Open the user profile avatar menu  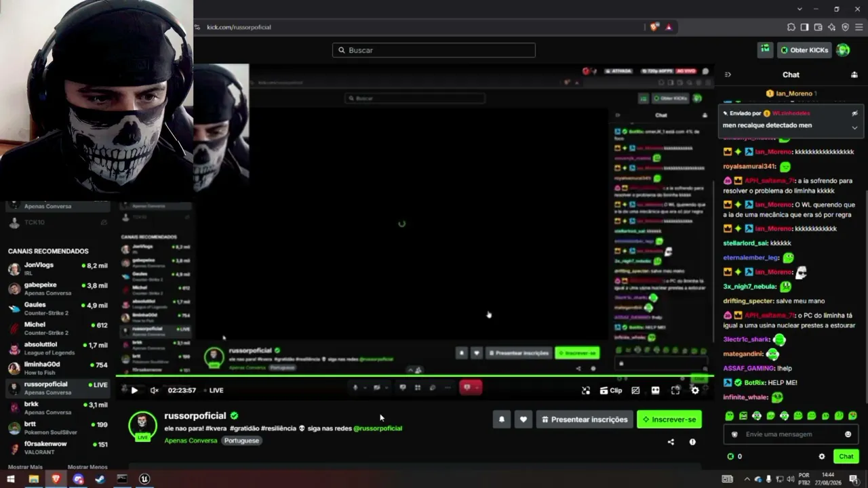coord(843,50)
